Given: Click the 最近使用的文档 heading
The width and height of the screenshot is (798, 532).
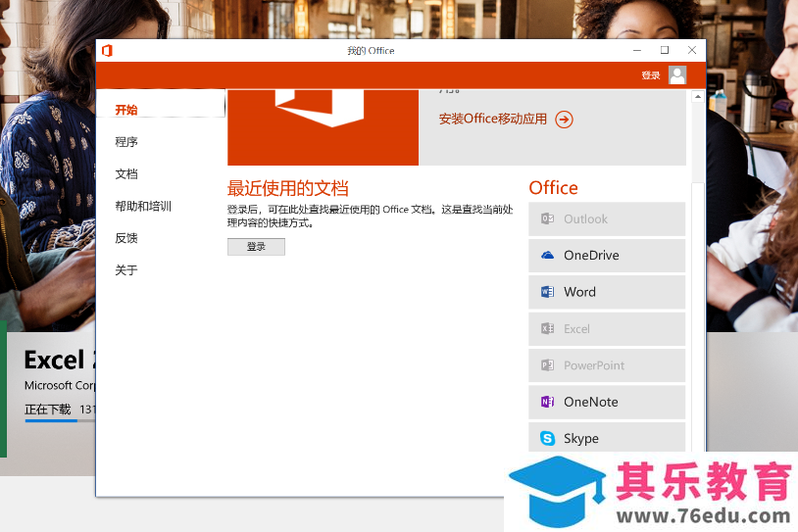Looking at the screenshot, I should pyautogui.click(x=287, y=189).
